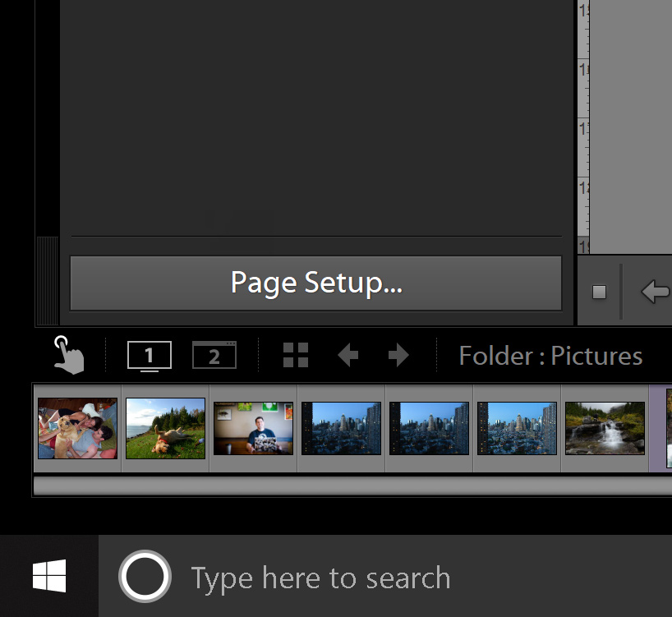Select the waterfall photo in the filmstrip
The width and height of the screenshot is (672, 617).
pyautogui.click(x=604, y=427)
